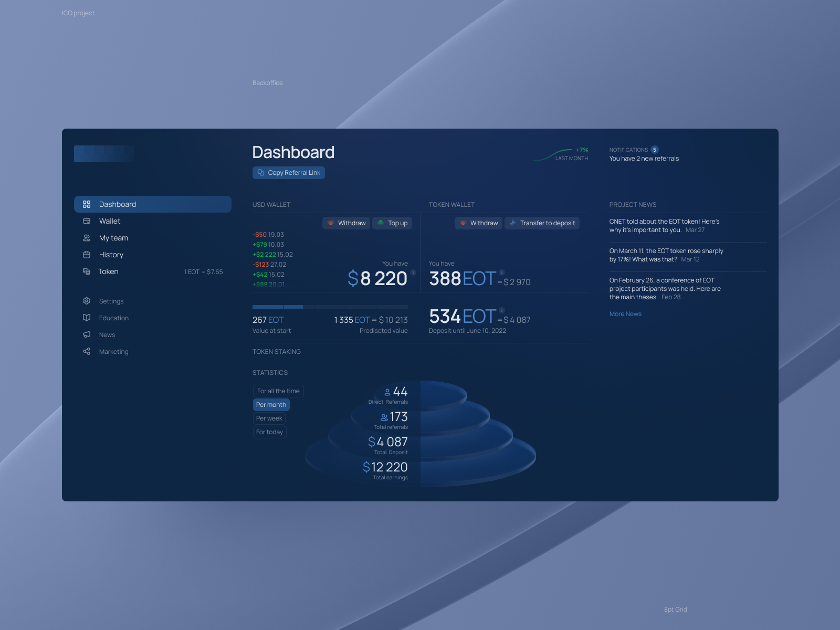
Task: Click the people icon next to 173
Action: click(384, 417)
